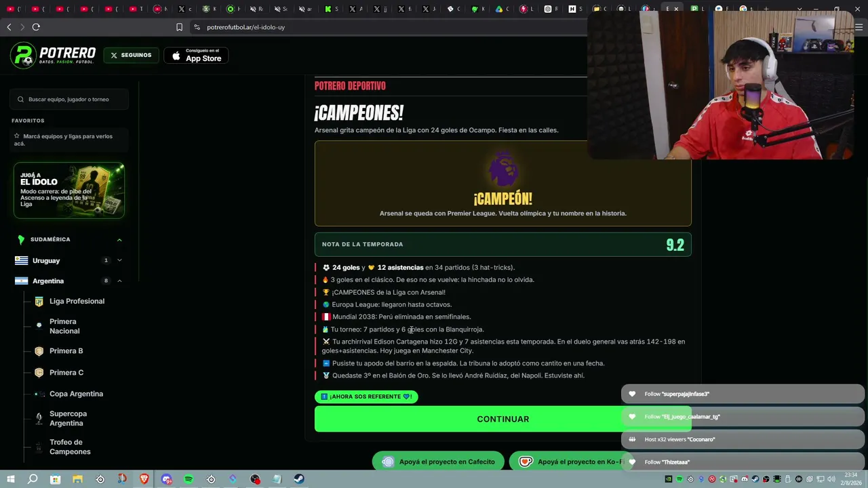
Task: Click the Uruguay flag icon
Action: (22, 260)
